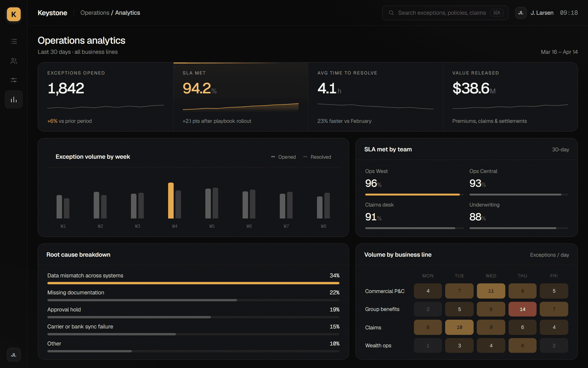This screenshot has width=588, height=368.
Task: Open the people sidebar icon
Action: coord(14,61)
